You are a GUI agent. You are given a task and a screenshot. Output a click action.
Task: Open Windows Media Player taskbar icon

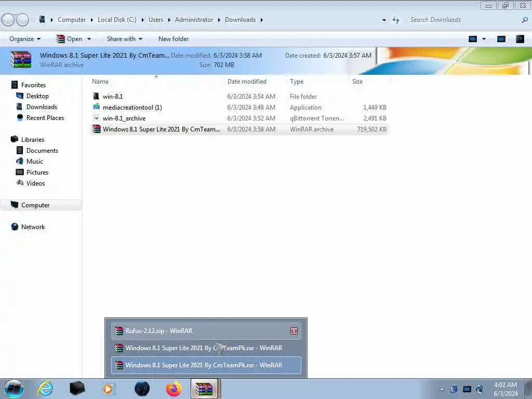[109, 389]
